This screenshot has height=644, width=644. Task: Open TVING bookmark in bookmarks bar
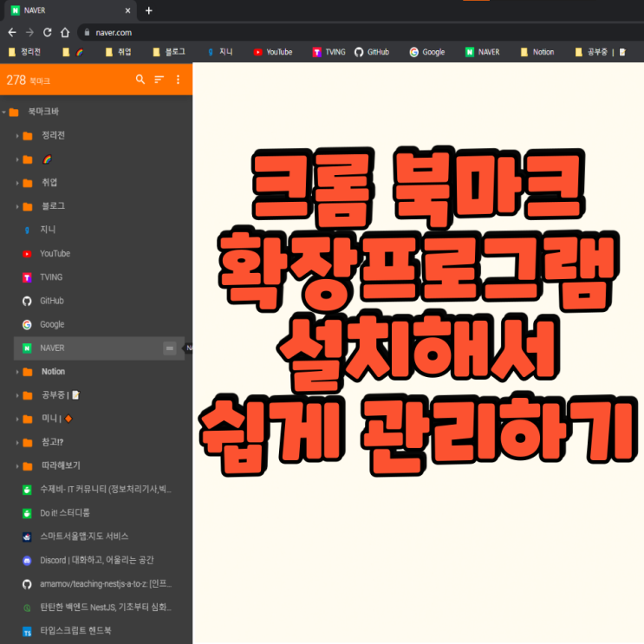(329, 52)
